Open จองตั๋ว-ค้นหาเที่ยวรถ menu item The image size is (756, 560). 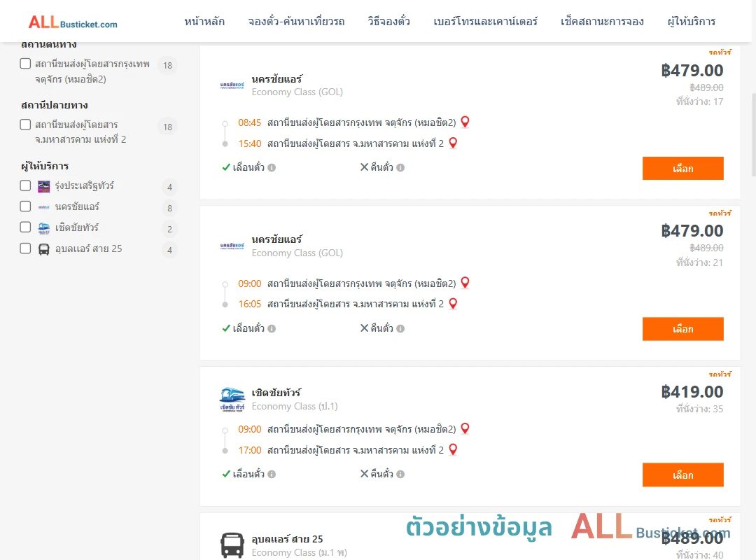pos(296,22)
